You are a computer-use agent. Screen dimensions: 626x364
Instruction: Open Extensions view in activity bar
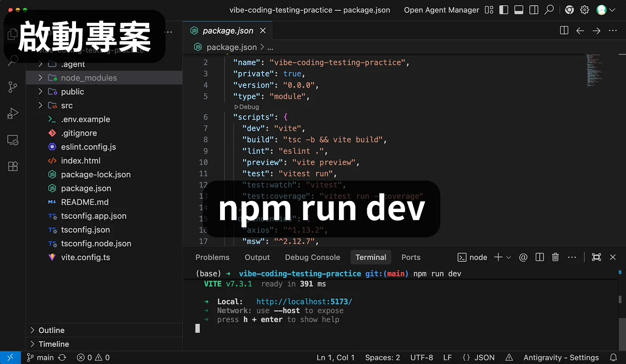pyautogui.click(x=13, y=167)
